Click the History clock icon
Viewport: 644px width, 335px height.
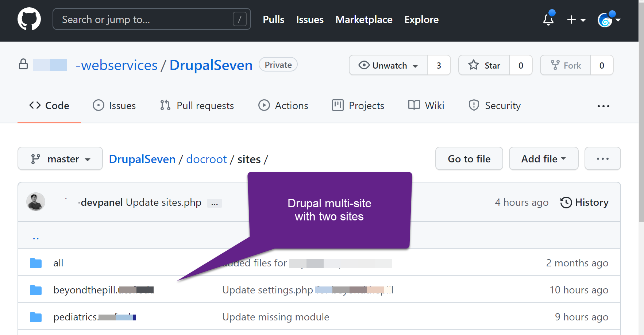[566, 203]
